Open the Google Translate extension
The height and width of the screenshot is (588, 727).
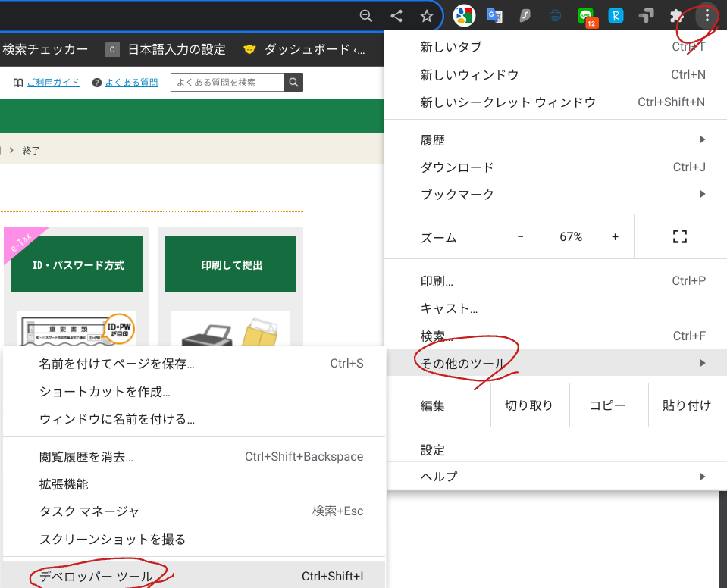click(494, 16)
